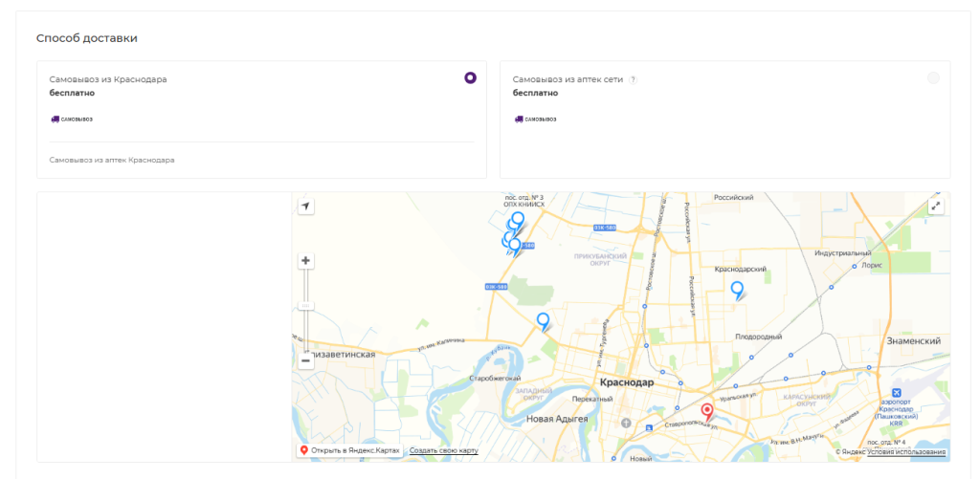Screen dimensions: 980x479
Task: Click the blue pharmacy marker above ул. Калинина
Action: click(544, 321)
